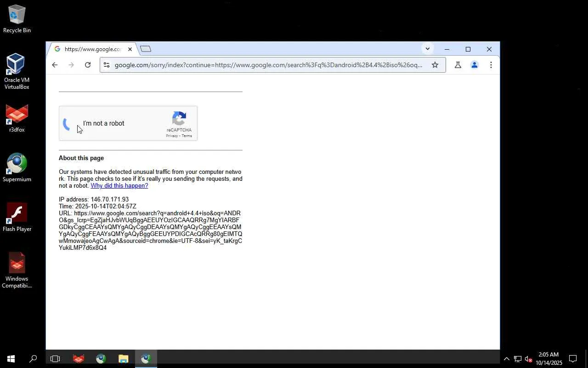Image resolution: width=588 pixels, height=368 pixels.
Task: Launch Supermium from the desktop
Action: (x=17, y=168)
